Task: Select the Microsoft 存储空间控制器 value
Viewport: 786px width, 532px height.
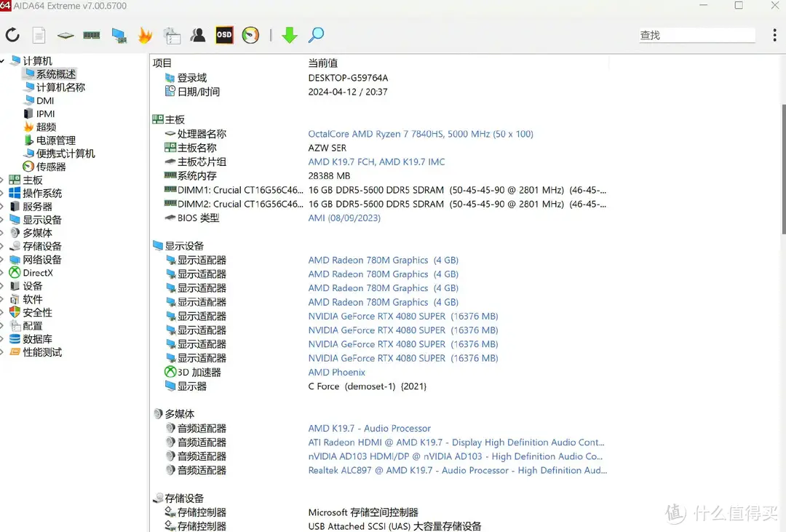Action: [x=363, y=512]
